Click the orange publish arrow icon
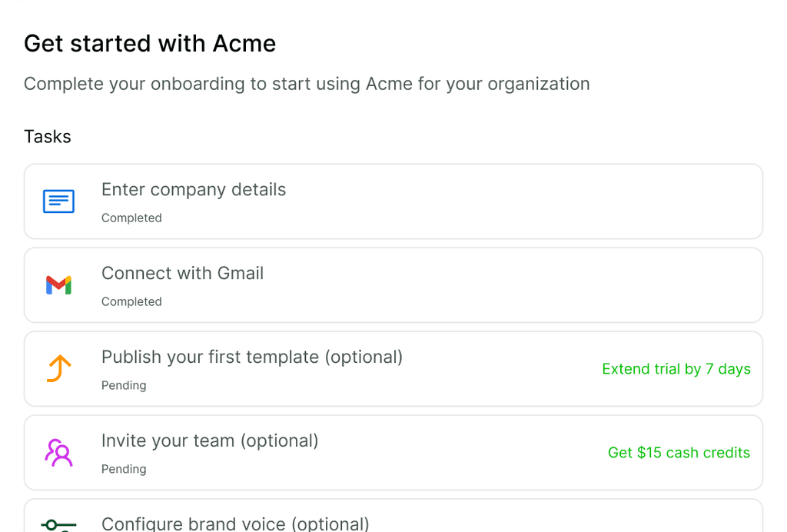Viewport: 787px width, 532px height. (x=58, y=369)
